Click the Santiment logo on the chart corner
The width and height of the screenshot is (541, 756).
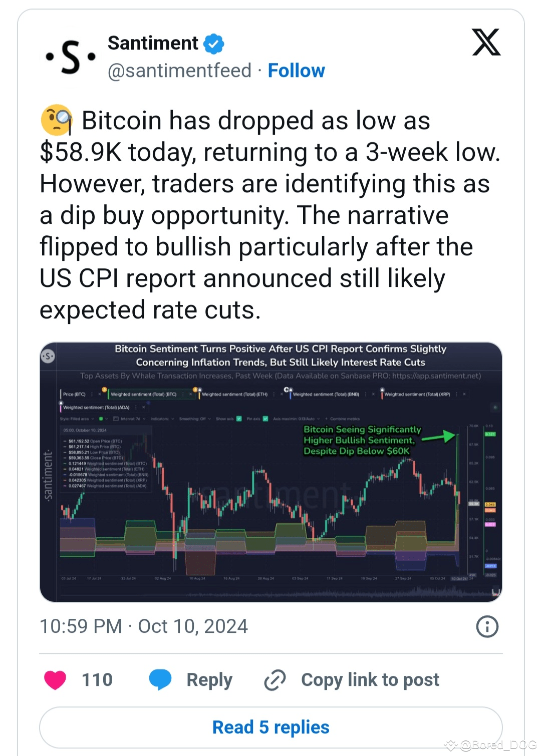[48, 356]
